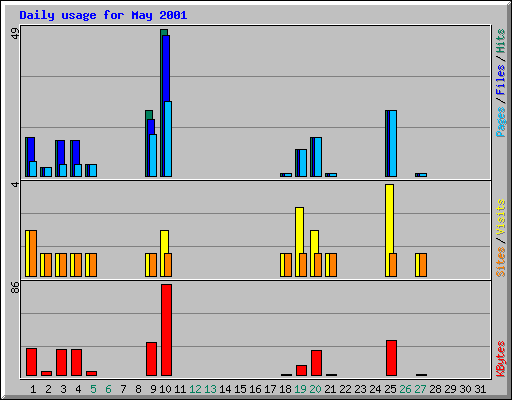Select day label 30 on axis
This screenshot has height=400, width=512.
465,389
